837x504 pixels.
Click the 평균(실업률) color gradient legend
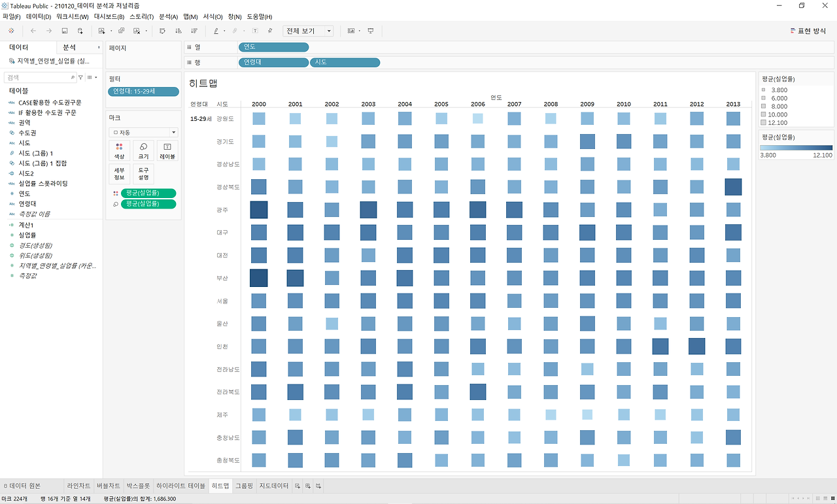click(795, 148)
